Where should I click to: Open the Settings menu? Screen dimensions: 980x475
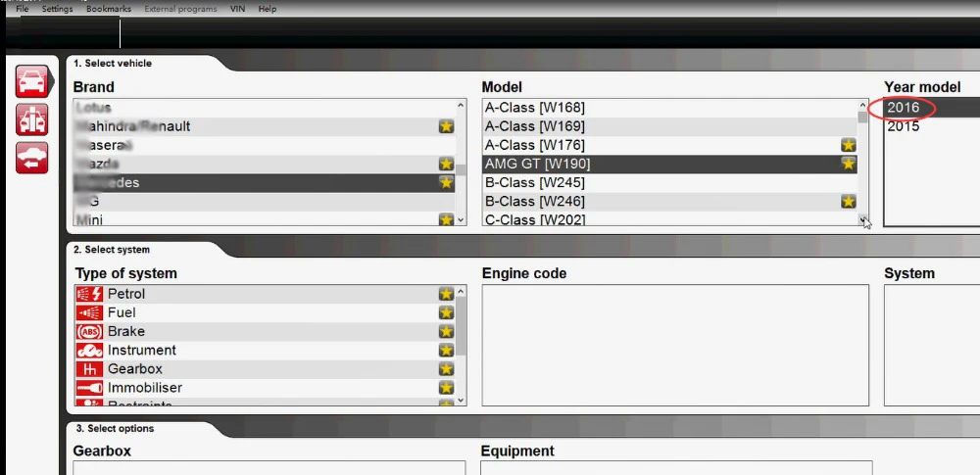click(x=58, y=9)
